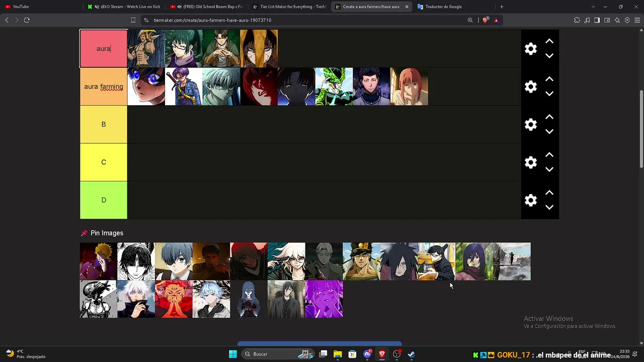
Task: Move the aura tier down
Action: click(x=549, y=56)
